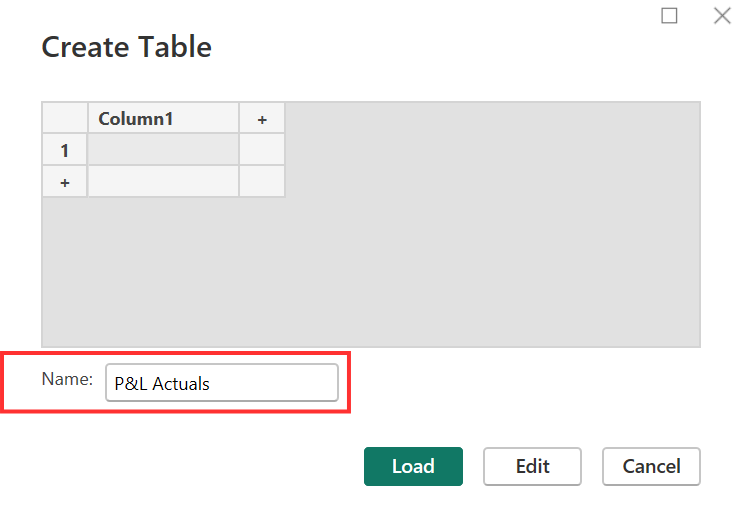Click the row 1 cell under Column1
The image size is (742, 527).
point(163,150)
